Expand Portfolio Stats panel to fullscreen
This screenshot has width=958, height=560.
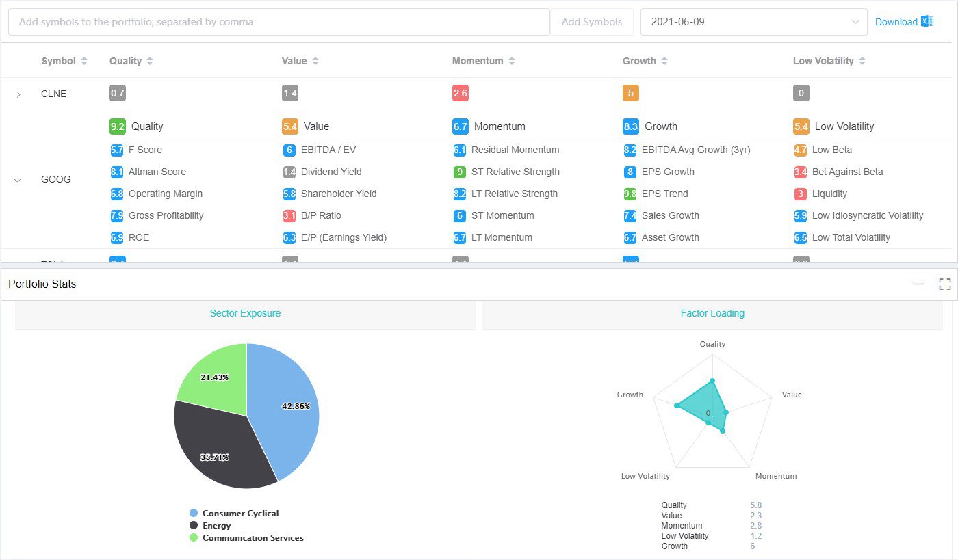944,284
